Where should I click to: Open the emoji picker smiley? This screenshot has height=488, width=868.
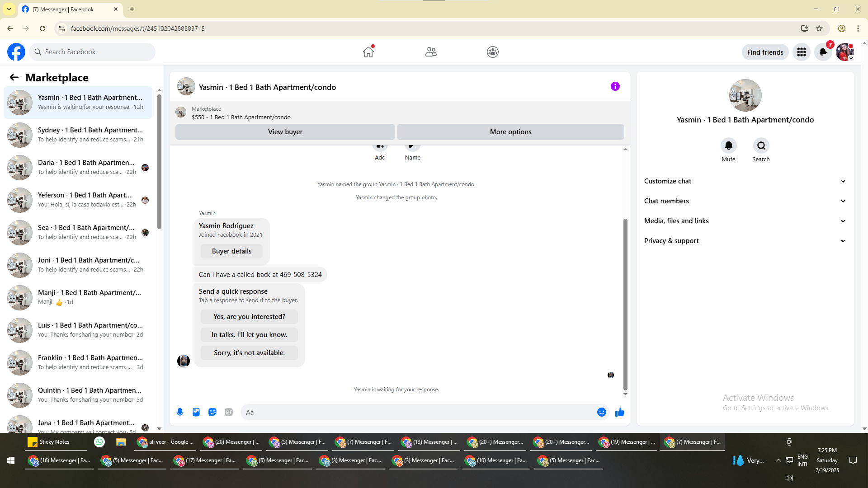point(601,412)
